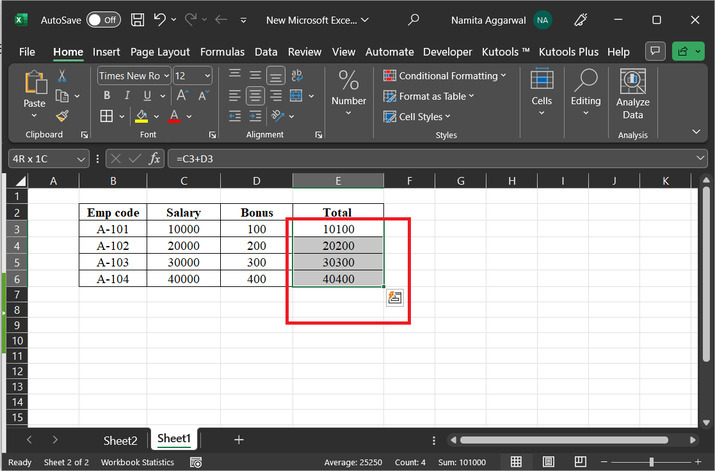The height and width of the screenshot is (471, 715).
Task: Select cell C4 containing 20000
Action: point(184,245)
